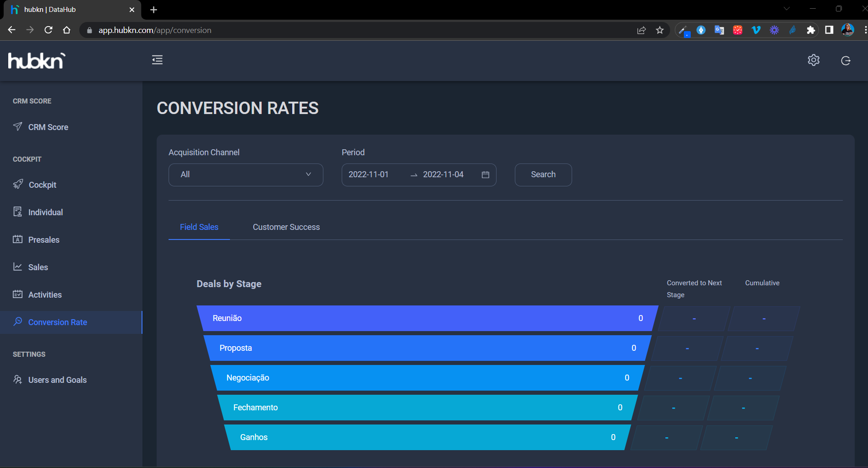This screenshot has width=868, height=468.
Task: Click the Cockpit rocket icon
Action: [x=18, y=184]
